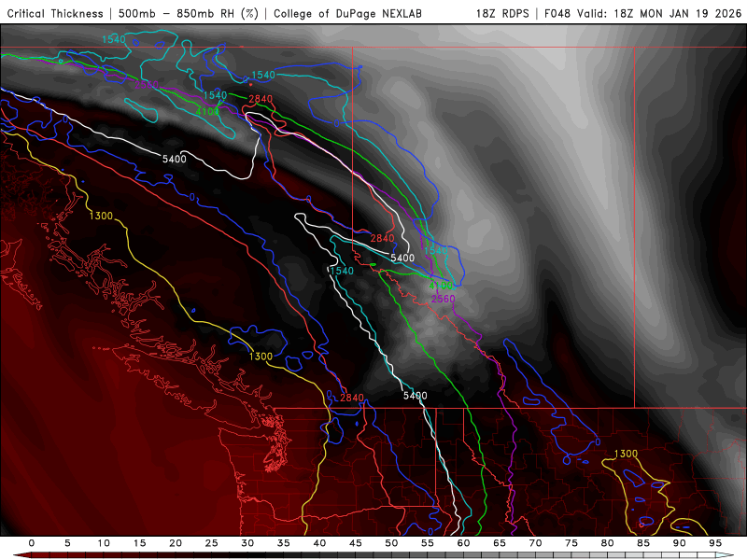Select the "500mb - 850mb RH (%)" header label
Screen dimensions: 747x560
pyautogui.click(x=189, y=13)
